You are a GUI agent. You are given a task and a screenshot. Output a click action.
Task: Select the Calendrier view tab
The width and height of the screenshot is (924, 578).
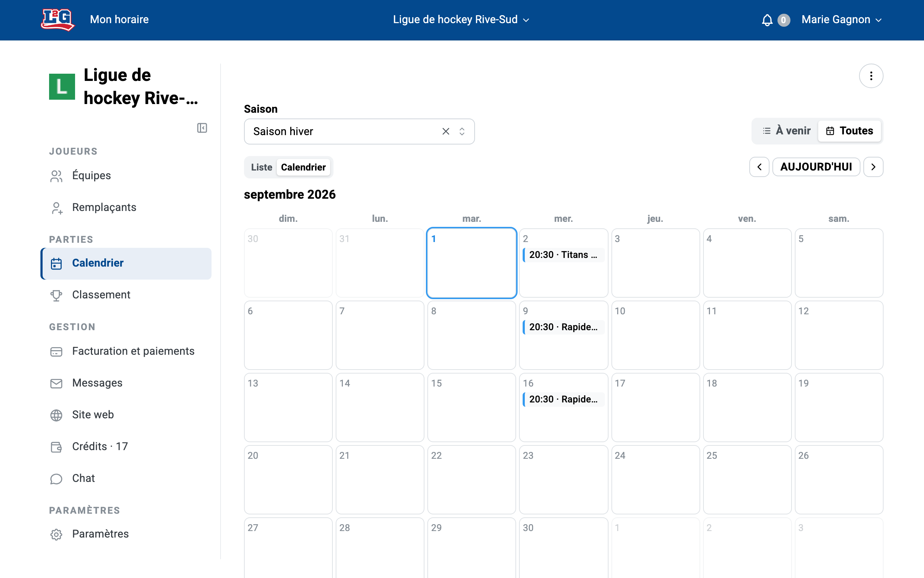303,167
